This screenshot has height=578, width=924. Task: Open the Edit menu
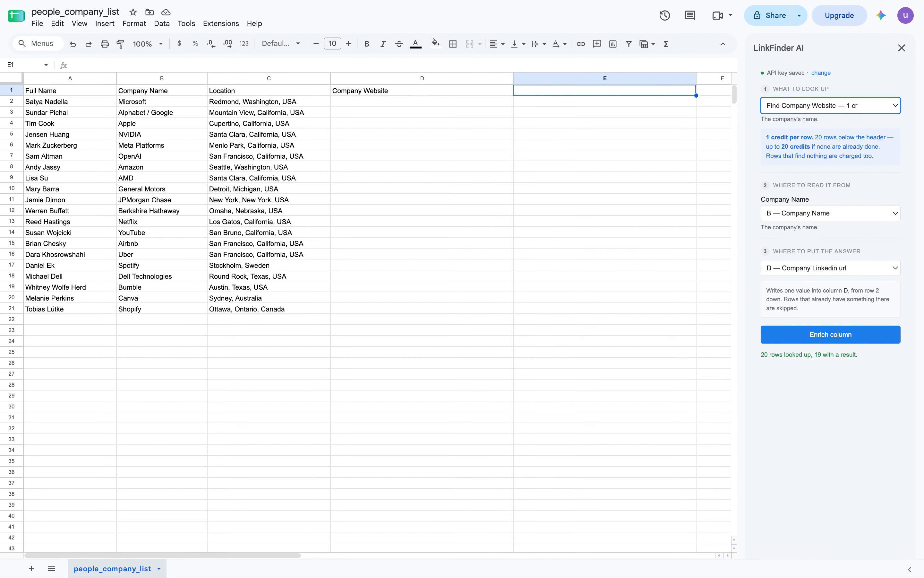(x=57, y=24)
